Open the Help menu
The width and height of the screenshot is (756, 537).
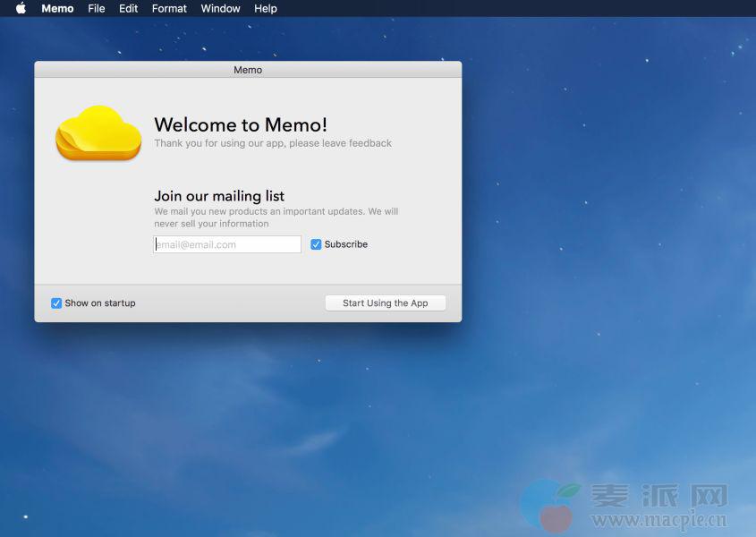pyautogui.click(x=266, y=8)
